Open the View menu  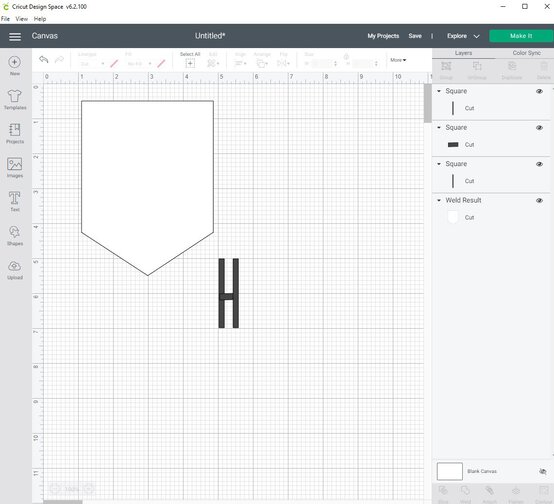tap(22, 19)
